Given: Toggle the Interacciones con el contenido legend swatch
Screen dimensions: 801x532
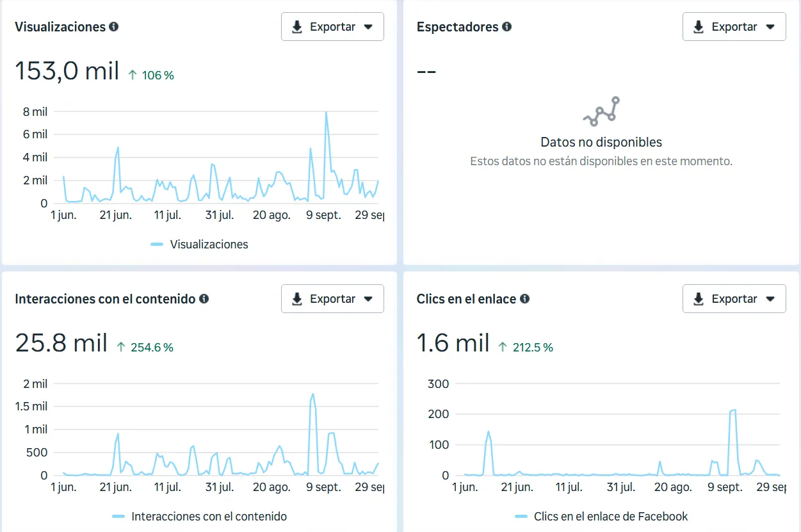Looking at the screenshot, I should coord(118,517).
